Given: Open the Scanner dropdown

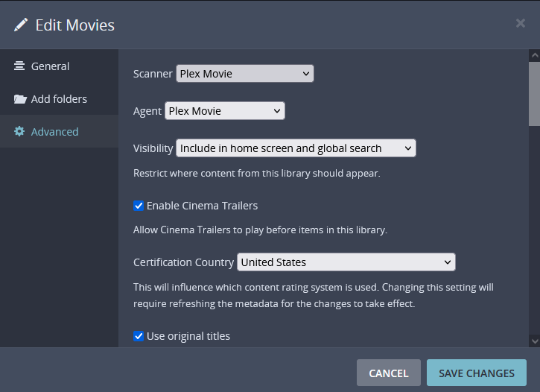Looking at the screenshot, I should click(x=244, y=74).
